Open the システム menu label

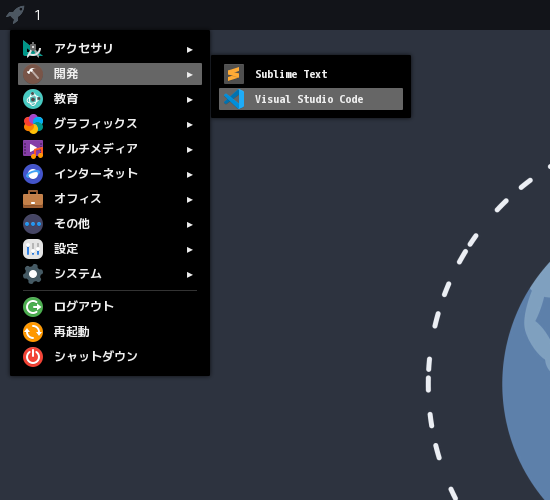coord(78,274)
